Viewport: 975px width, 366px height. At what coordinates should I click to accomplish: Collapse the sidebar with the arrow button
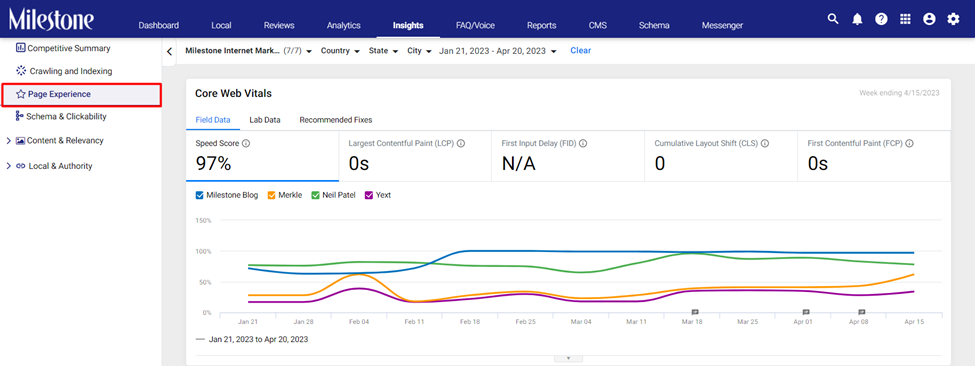pyautogui.click(x=170, y=52)
